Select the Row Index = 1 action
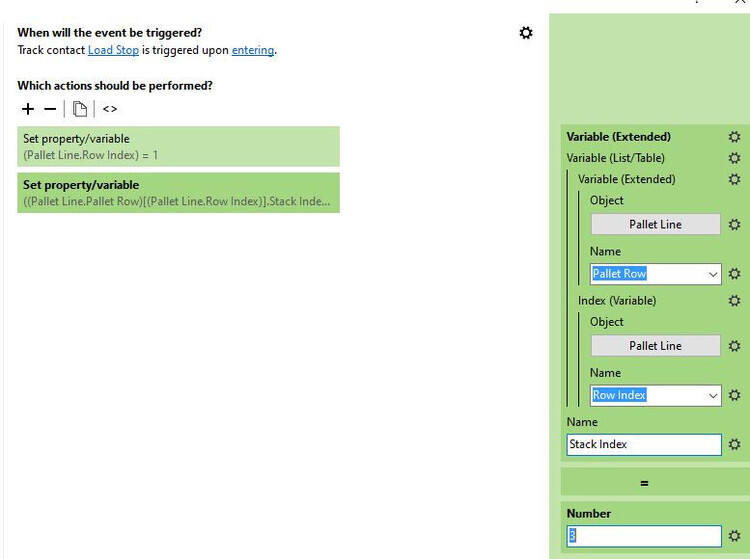Viewport: 750px width, 559px height. (x=178, y=146)
